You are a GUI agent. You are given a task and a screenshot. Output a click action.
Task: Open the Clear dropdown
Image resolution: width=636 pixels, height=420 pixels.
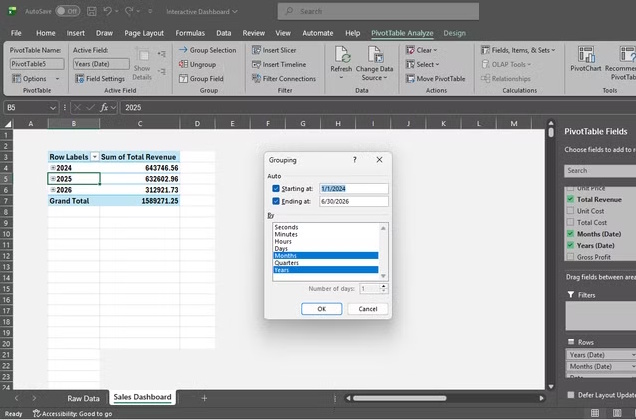click(422, 50)
